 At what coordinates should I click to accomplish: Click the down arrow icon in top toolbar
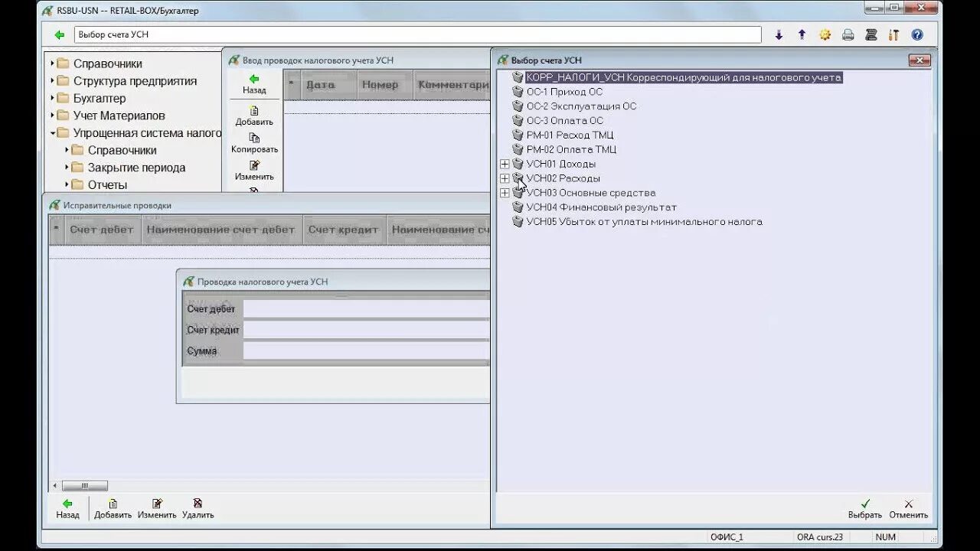(x=779, y=34)
